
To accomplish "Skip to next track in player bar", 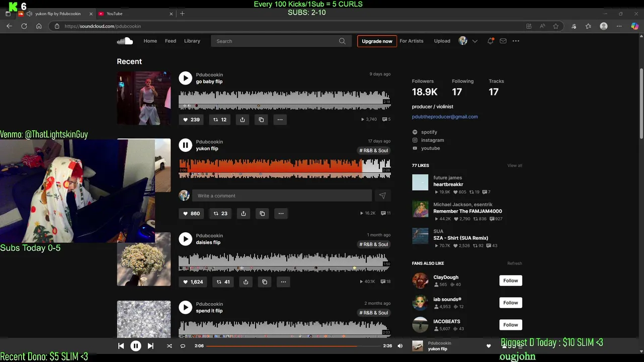I will click(150, 346).
